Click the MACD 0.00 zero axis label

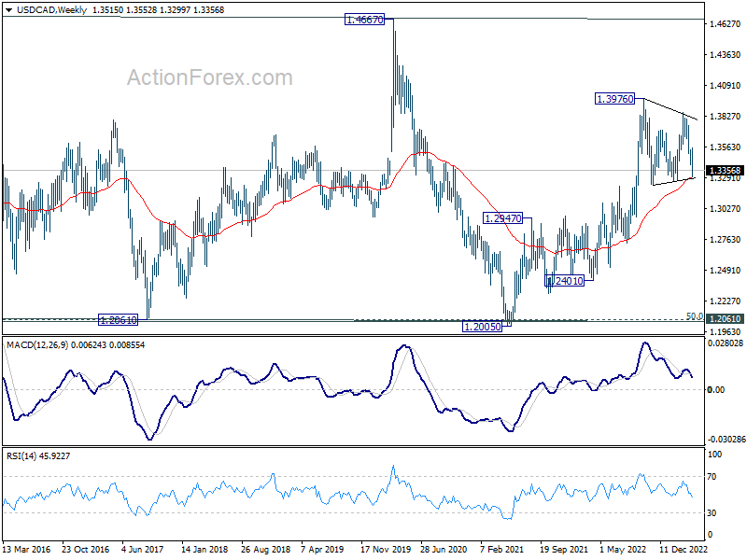click(715, 389)
